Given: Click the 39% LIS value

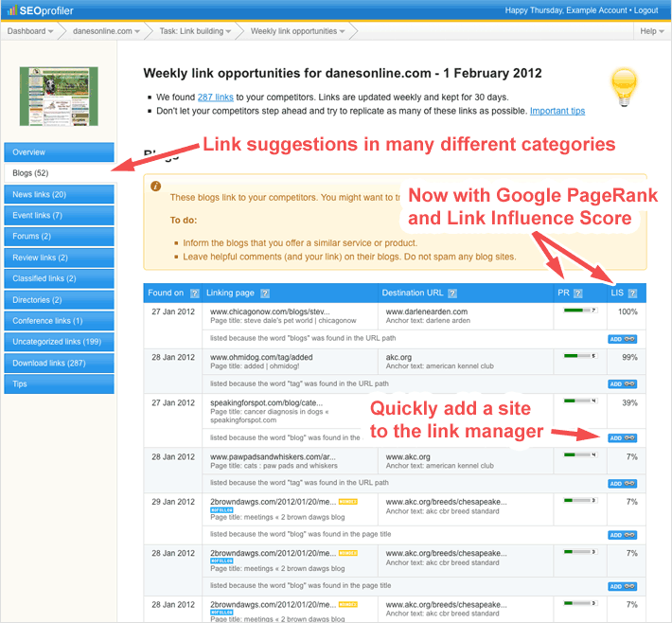Looking at the screenshot, I should [x=629, y=403].
